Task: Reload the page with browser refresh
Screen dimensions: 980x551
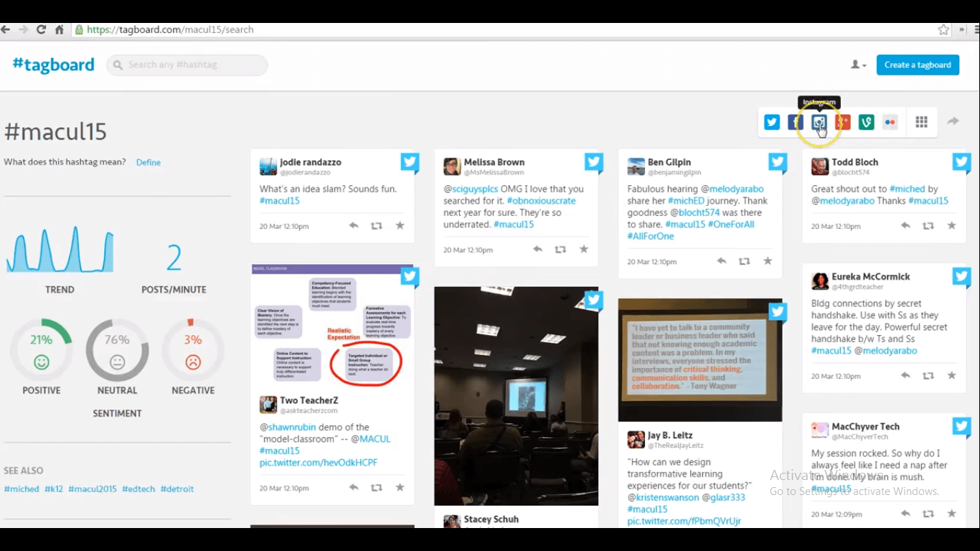Action: coord(41,29)
